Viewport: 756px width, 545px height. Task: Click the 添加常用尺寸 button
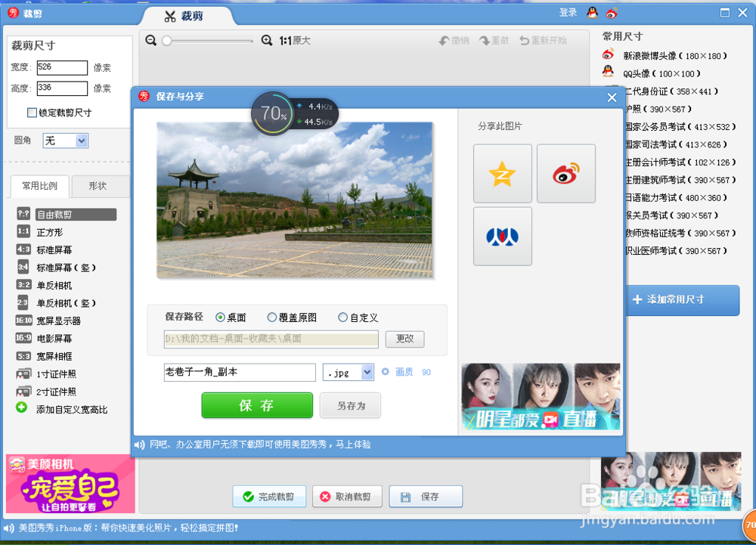(682, 300)
